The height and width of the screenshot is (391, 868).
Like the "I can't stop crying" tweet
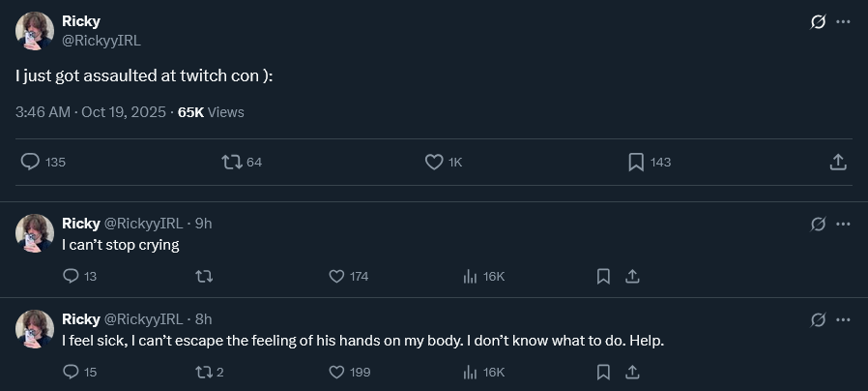point(336,277)
